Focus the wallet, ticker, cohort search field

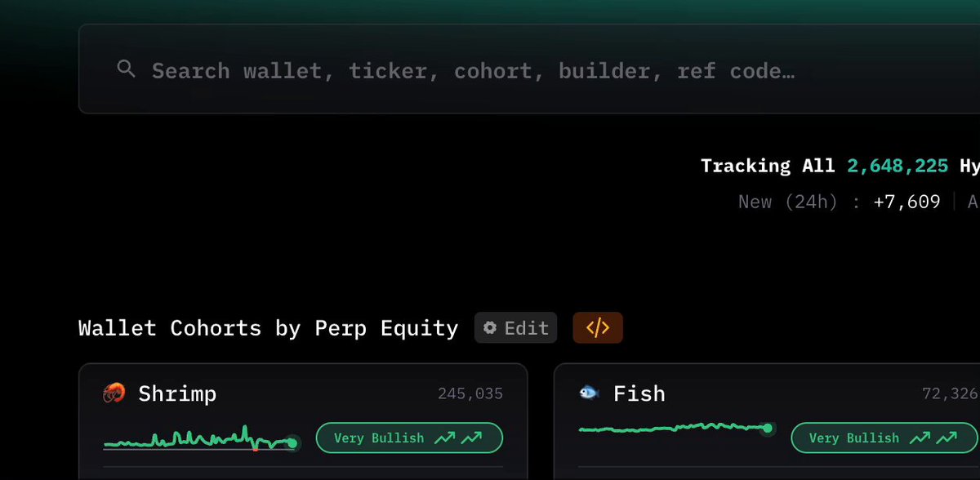[x=529, y=69]
